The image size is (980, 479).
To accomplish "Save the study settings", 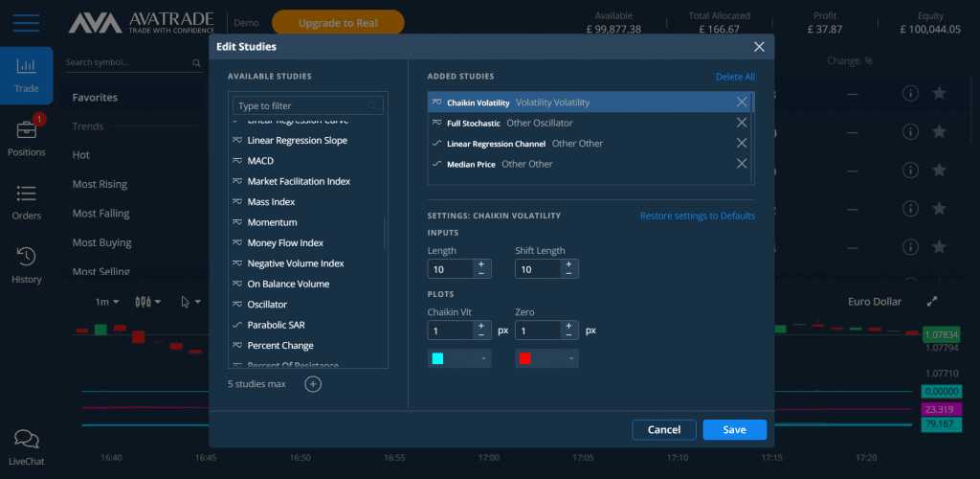I will (734, 430).
